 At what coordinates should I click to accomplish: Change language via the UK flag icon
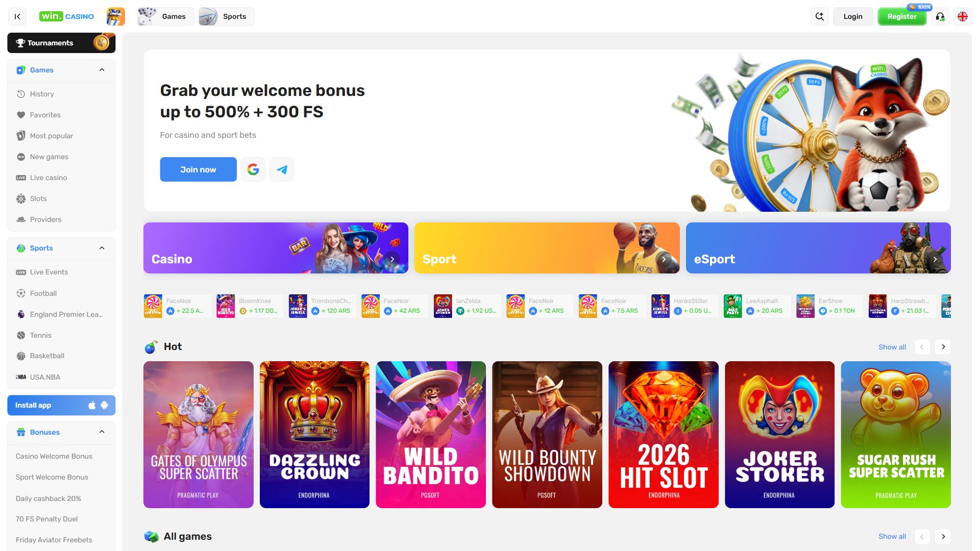point(963,16)
